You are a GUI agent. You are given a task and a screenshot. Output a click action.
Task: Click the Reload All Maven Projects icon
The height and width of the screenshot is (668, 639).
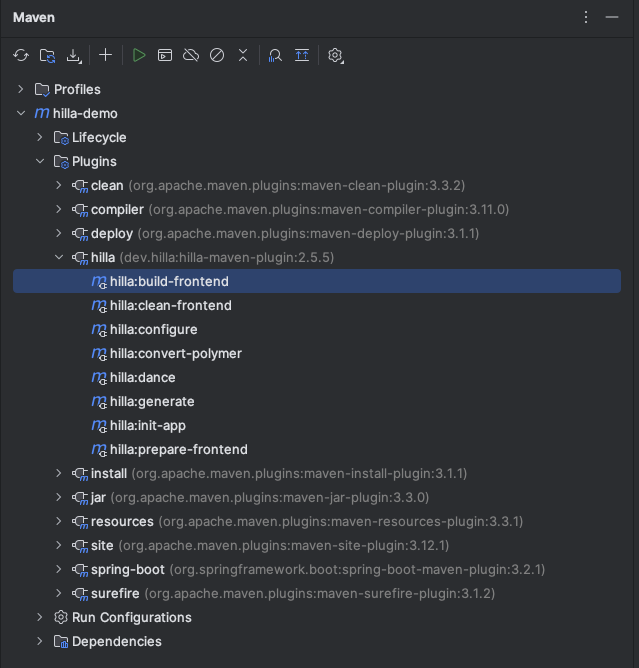tap(21, 55)
